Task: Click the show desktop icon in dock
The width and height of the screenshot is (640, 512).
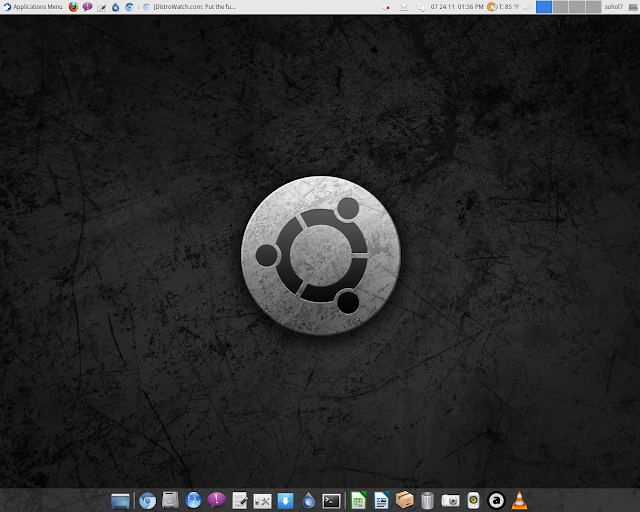Action: [x=120, y=501]
